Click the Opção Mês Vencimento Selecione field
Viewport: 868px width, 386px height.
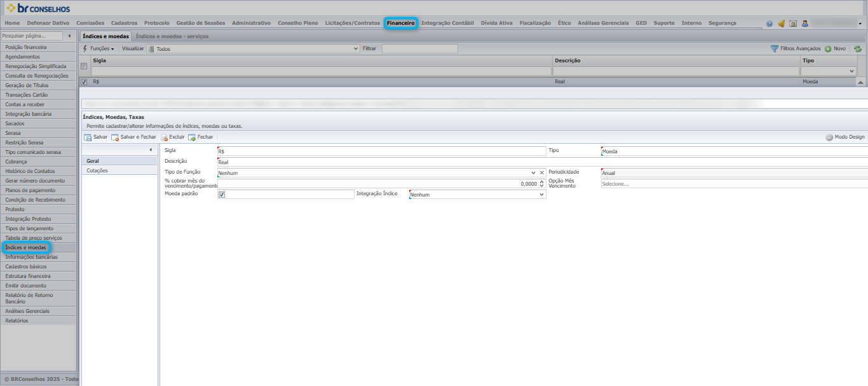(734, 184)
